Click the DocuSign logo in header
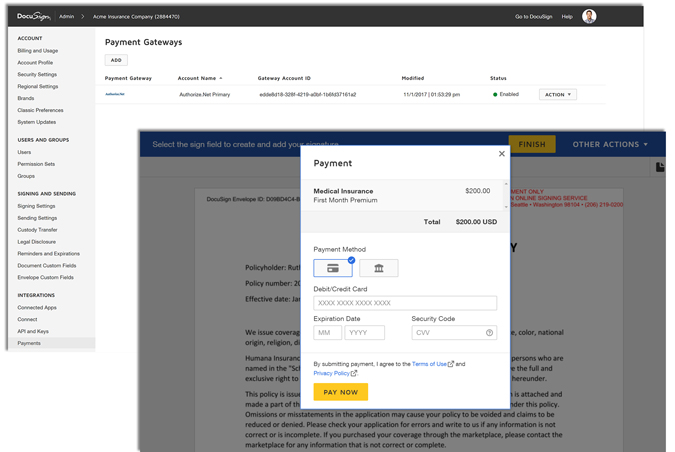Screen dimensions: 675x452 coord(34,16)
